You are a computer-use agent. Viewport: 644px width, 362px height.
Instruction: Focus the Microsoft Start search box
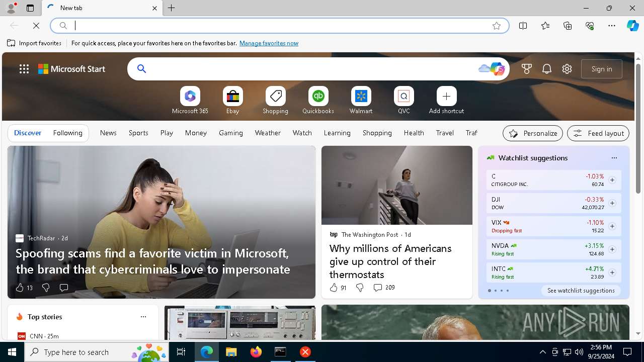coord(318,69)
